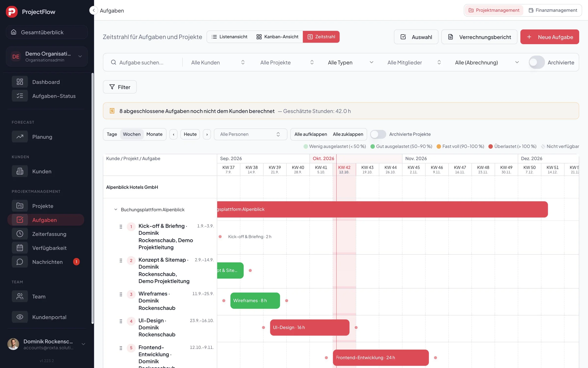Switch timeline scale to Tage
Image resolution: width=588 pixels, height=368 pixels.
pos(112,134)
